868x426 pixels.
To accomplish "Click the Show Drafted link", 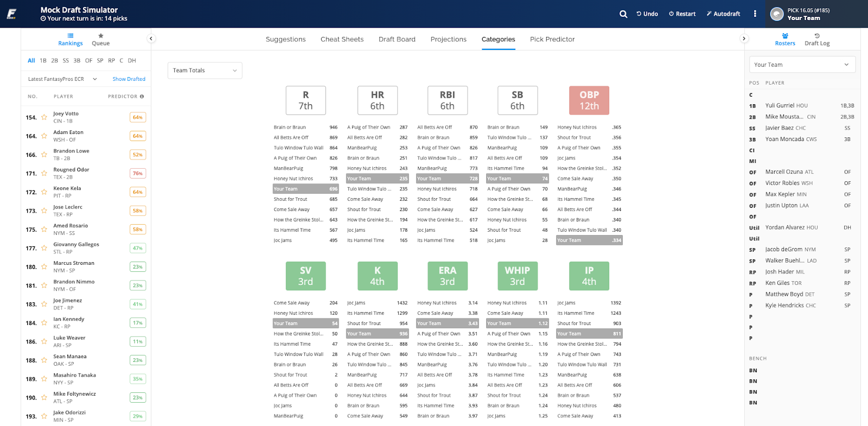I will click(129, 79).
